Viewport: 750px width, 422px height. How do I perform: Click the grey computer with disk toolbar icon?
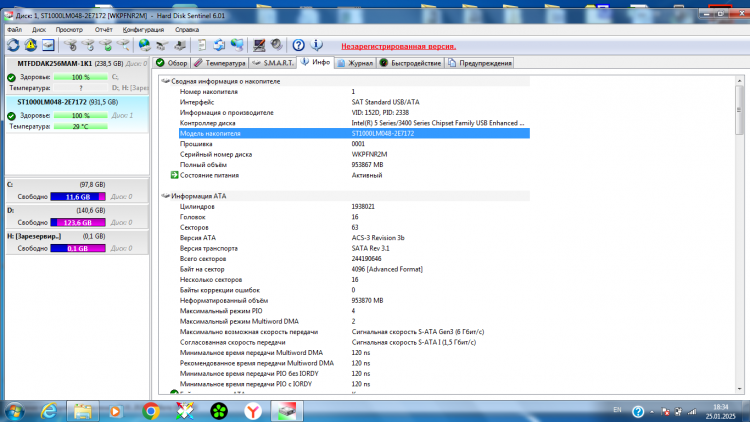pyautogui.click(x=180, y=45)
